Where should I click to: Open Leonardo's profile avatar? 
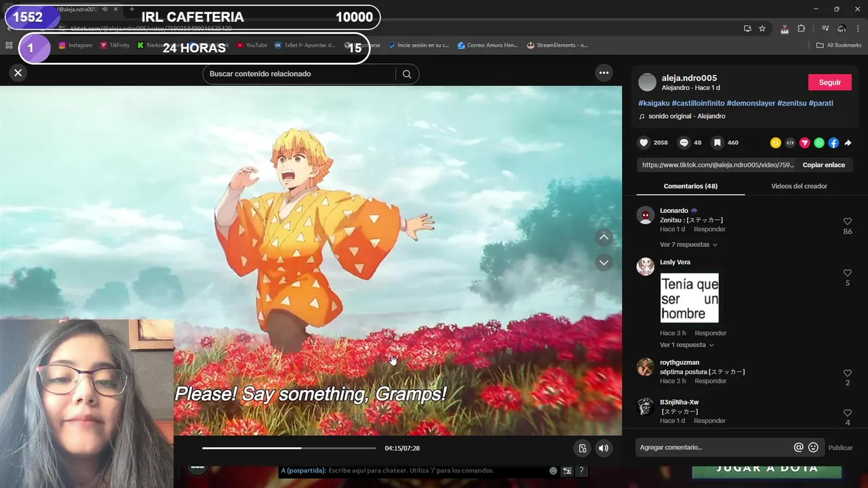646,216
